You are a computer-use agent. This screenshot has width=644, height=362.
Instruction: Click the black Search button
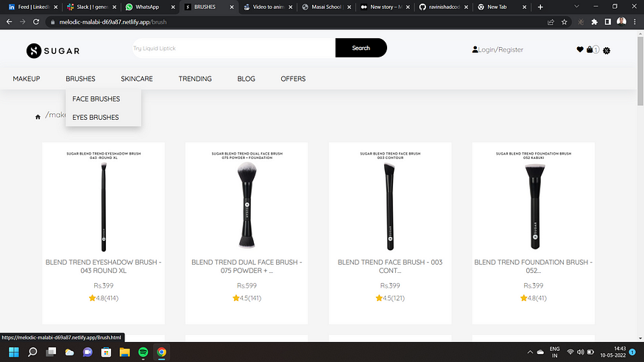pos(361,48)
